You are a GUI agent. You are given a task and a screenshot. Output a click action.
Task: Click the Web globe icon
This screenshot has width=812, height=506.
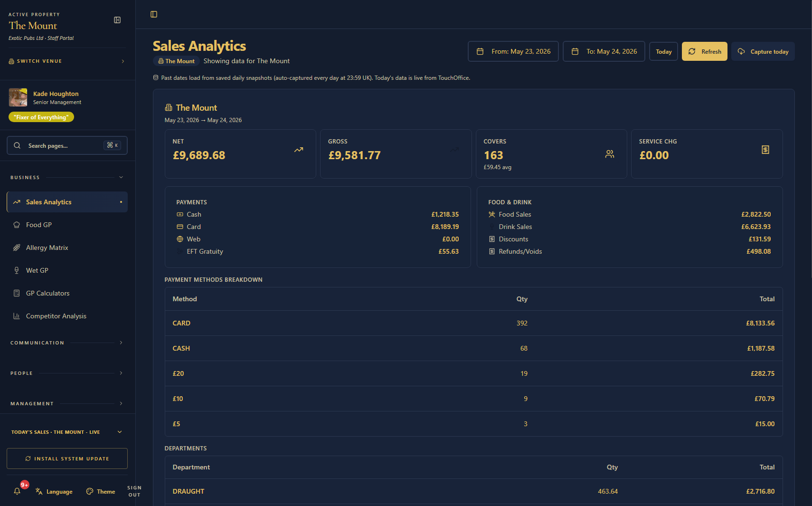[x=180, y=239]
